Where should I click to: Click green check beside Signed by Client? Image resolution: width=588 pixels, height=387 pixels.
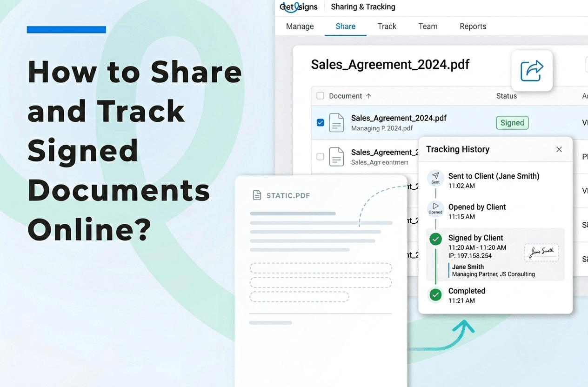click(435, 240)
